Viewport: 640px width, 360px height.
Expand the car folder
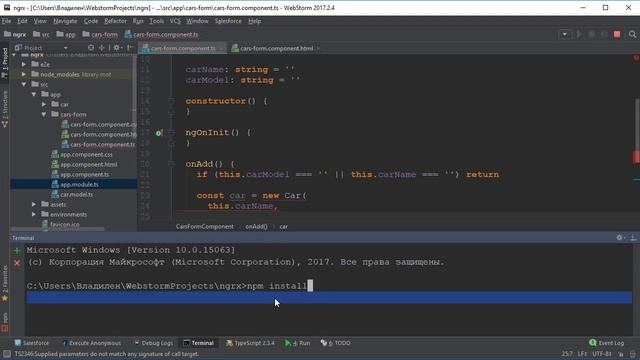[44, 104]
